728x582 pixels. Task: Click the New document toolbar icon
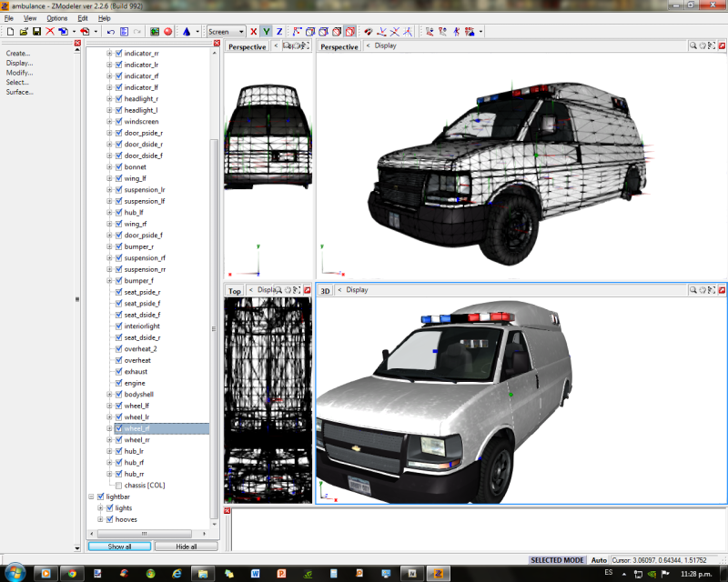click(x=9, y=31)
